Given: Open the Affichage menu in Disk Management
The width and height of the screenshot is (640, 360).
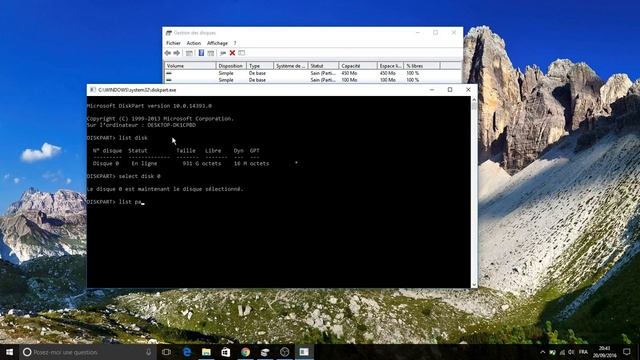Looking at the screenshot, I should click(x=217, y=43).
